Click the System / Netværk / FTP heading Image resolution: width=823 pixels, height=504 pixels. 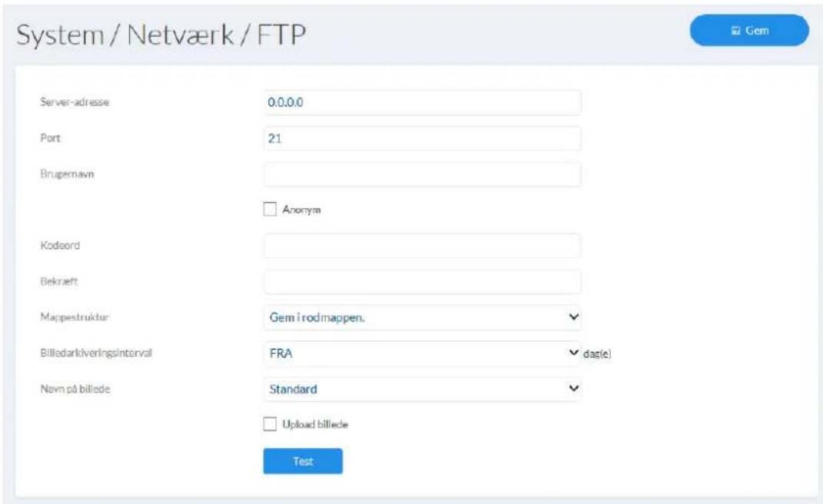point(161,35)
